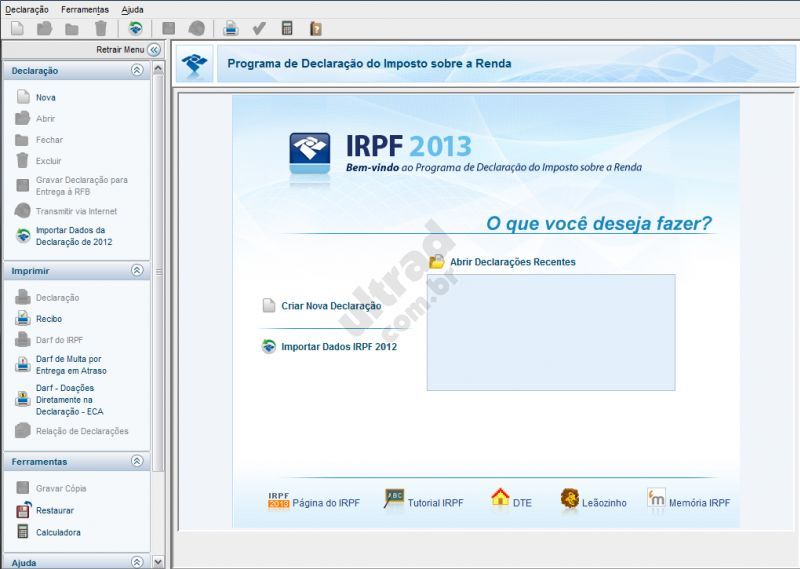Select Recibo under Imprimir
The height and width of the screenshot is (569, 800).
[x=49, y=319]
